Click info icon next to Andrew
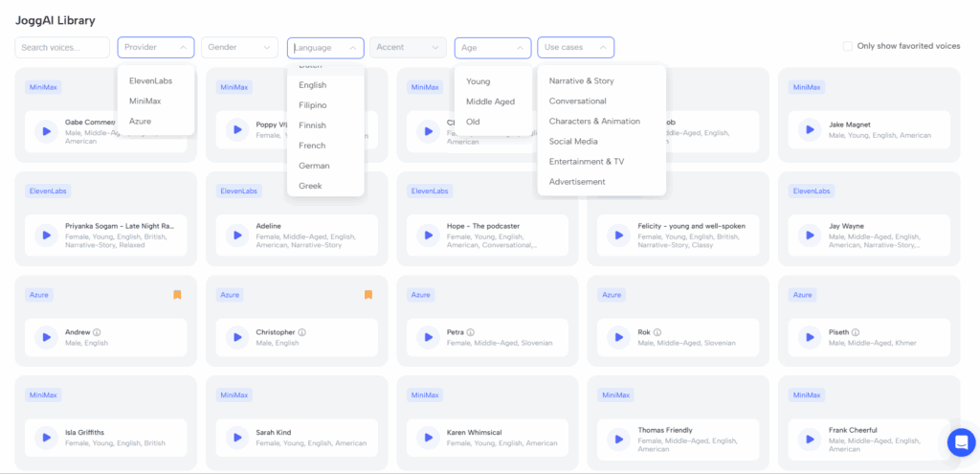 [98, 332]
